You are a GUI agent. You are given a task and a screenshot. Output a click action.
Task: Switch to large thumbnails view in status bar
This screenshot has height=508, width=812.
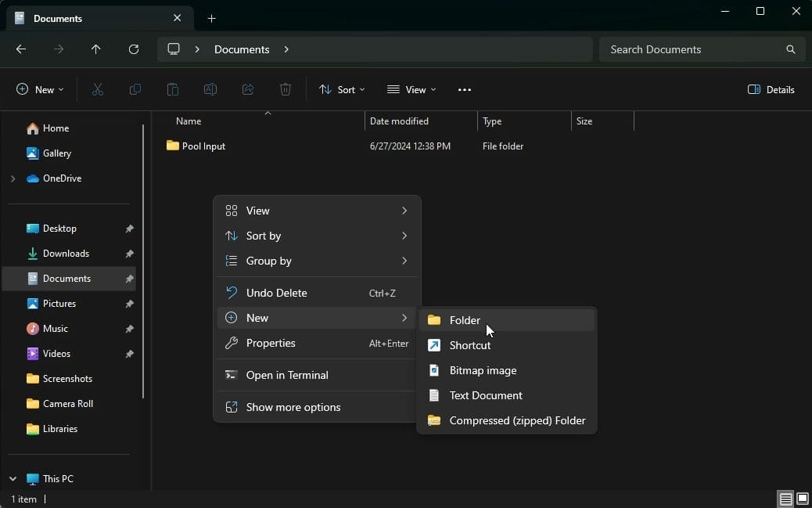coord(802,499)
